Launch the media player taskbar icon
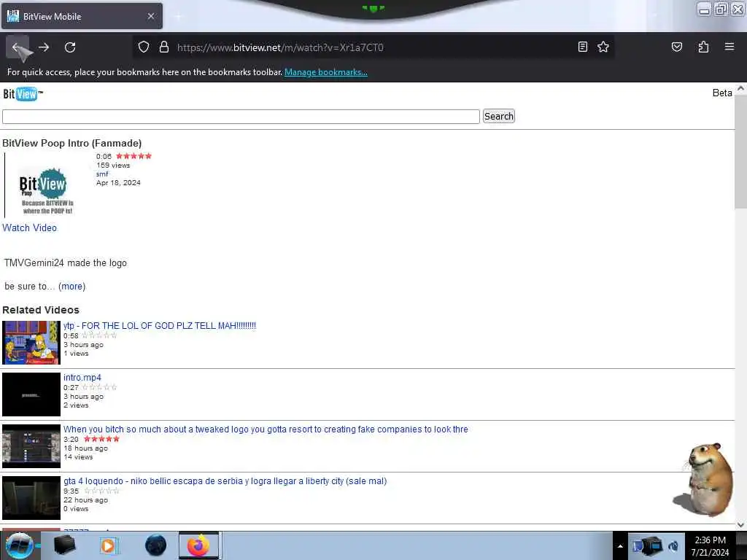The height and width of the screenshot is (560, 747). pos(109,545)
